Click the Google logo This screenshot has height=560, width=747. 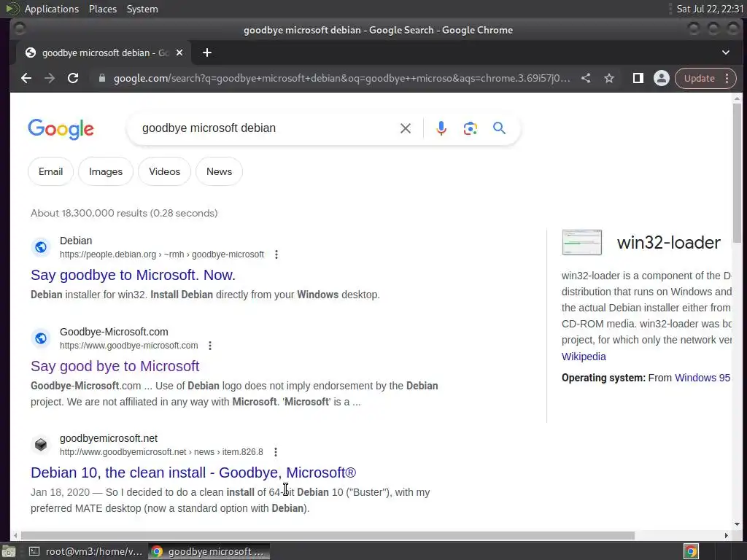(61, 129)
